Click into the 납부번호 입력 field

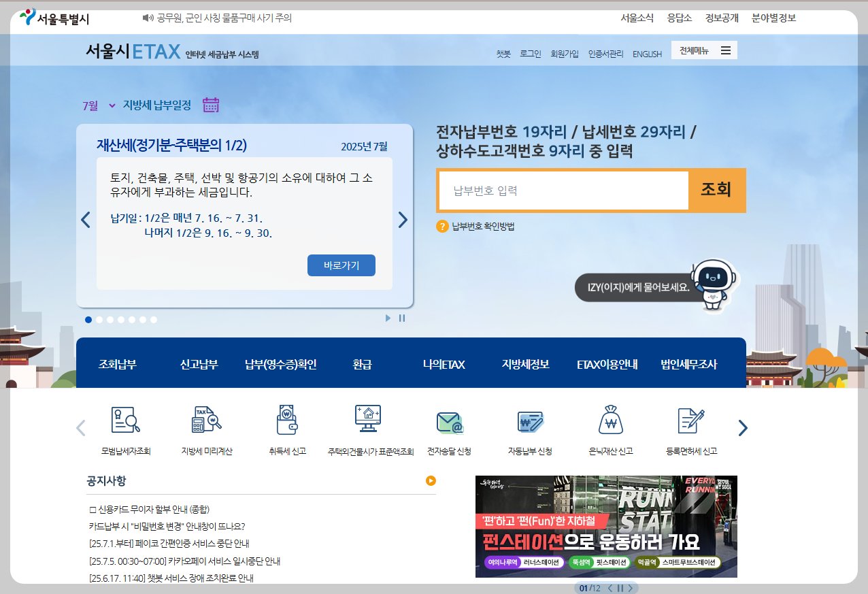click(x=564, y=191)
